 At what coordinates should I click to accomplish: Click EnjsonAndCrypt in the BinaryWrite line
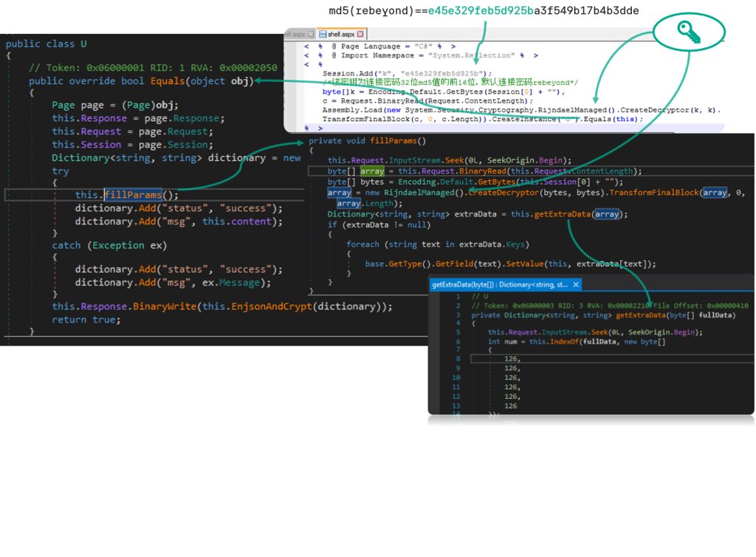coord(272,307)
